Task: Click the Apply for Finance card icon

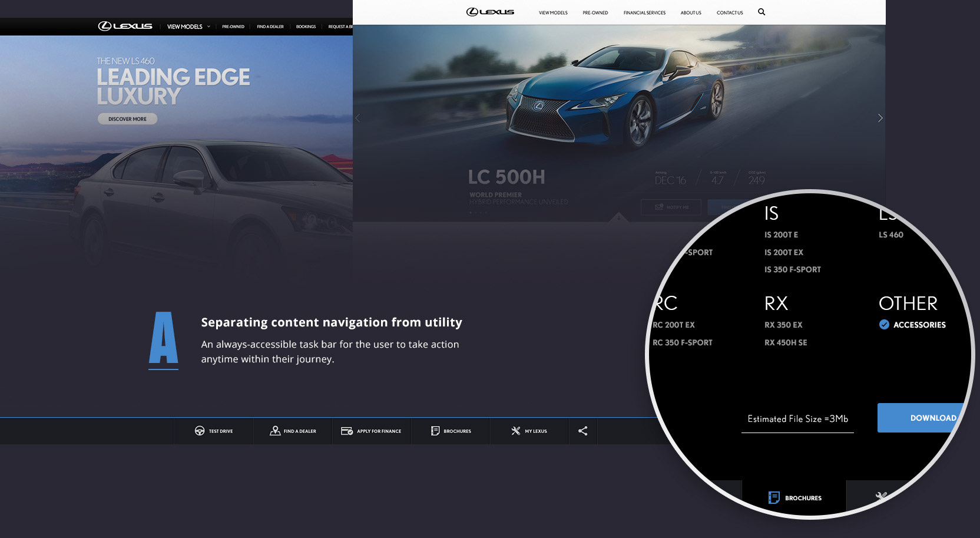Action: tap(347, 431)
